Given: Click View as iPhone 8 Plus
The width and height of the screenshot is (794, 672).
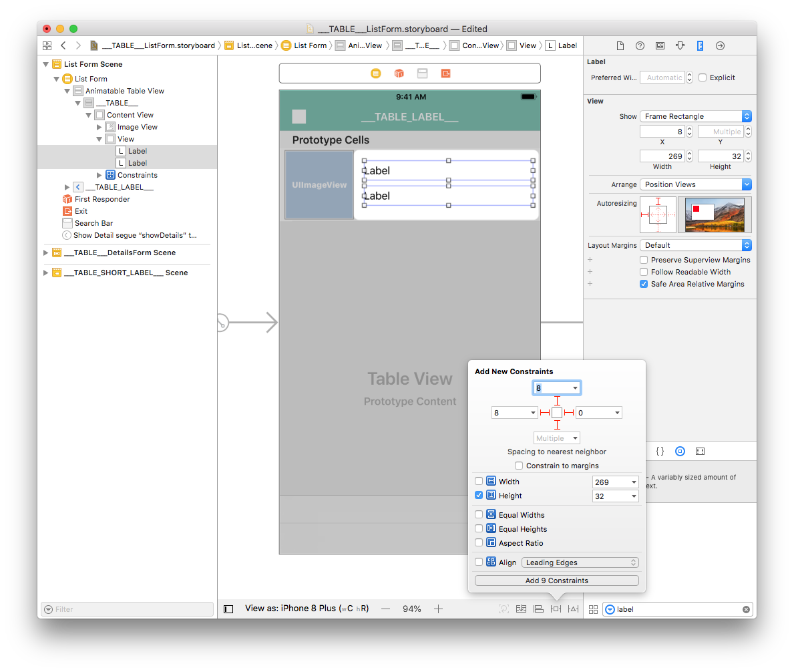Looking at the screenshot, I should click(307, 608).
